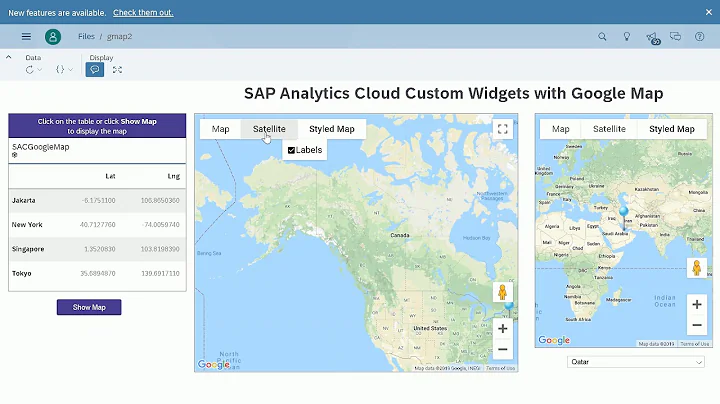Open Terms of Use on right map

(695, 344)
